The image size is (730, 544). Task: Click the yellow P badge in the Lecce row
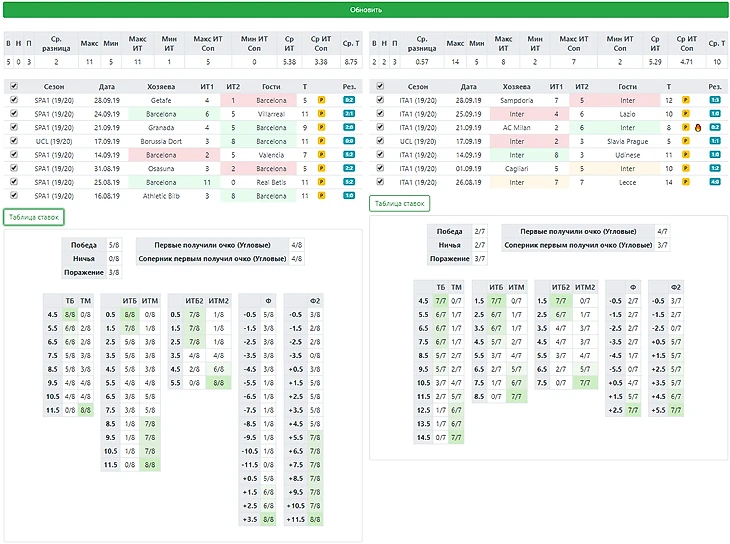(x=686, y=182)
